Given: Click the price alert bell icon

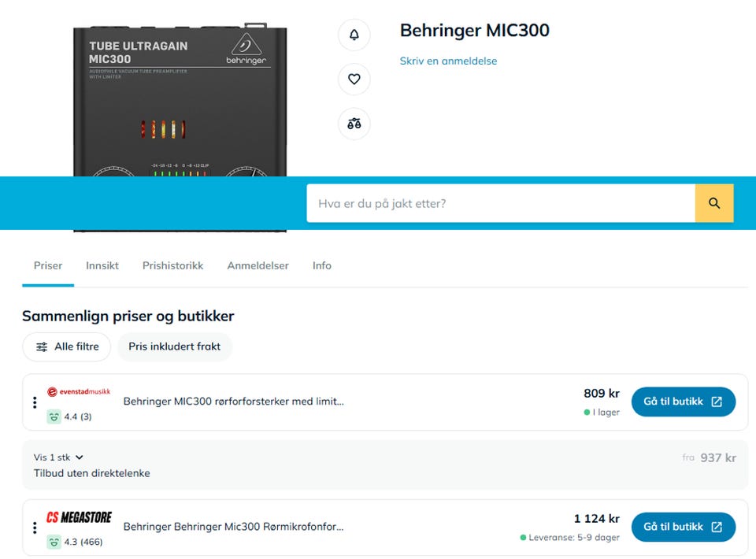Looking at the screenshot, I should [354, 35].
